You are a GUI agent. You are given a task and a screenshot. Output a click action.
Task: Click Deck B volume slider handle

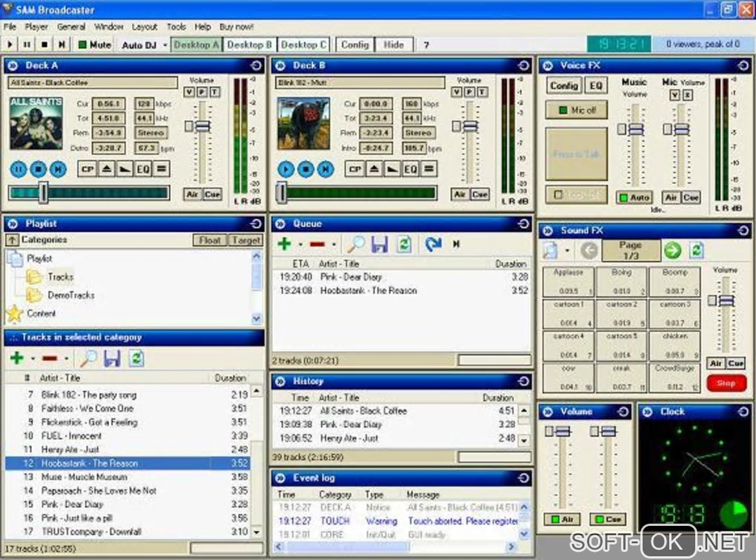pyautogui.click(x=470, y=126)
